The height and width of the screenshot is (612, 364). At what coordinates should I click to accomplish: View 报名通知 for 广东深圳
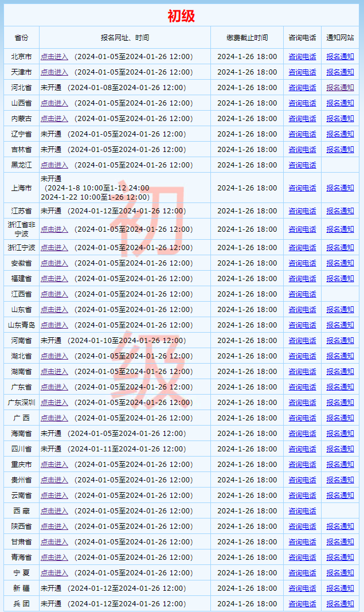pos(340,403)
